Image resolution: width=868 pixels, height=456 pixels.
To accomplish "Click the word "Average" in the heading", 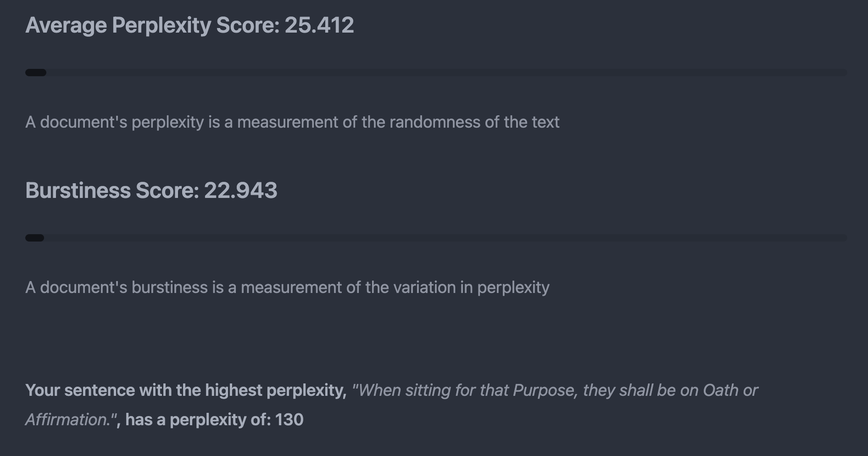I will (66, 25).
